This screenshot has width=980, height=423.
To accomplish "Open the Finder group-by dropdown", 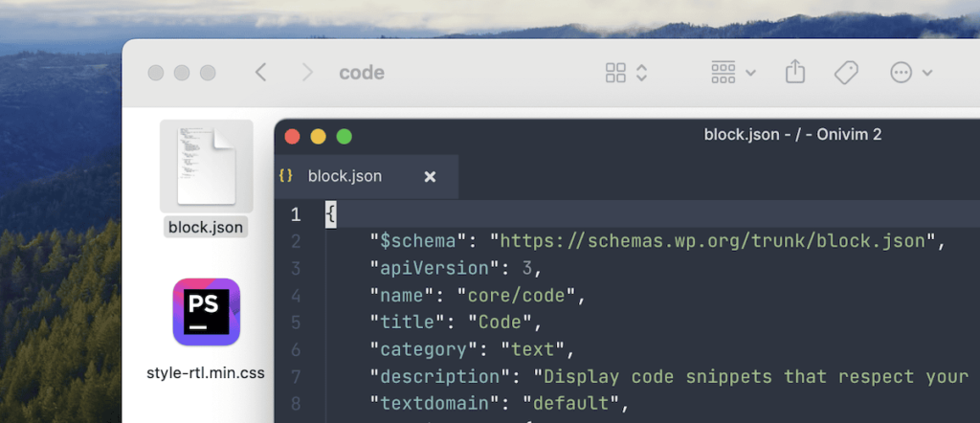I will [733, 73].
